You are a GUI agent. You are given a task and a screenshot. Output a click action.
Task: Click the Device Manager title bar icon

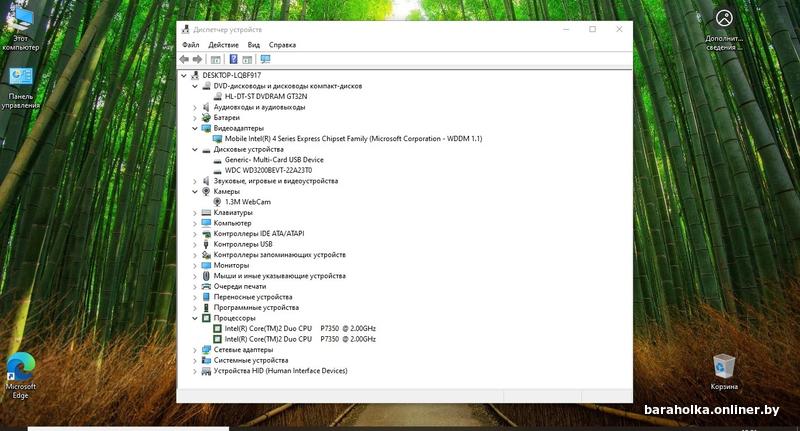pyautogui.click(x=186, y=29)
